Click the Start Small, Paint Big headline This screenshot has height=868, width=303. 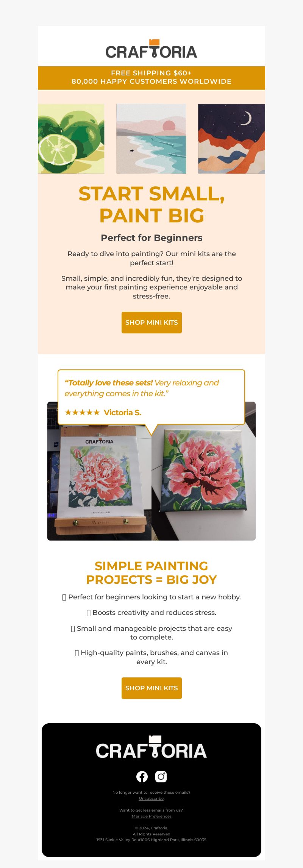[x=151, y=205]
